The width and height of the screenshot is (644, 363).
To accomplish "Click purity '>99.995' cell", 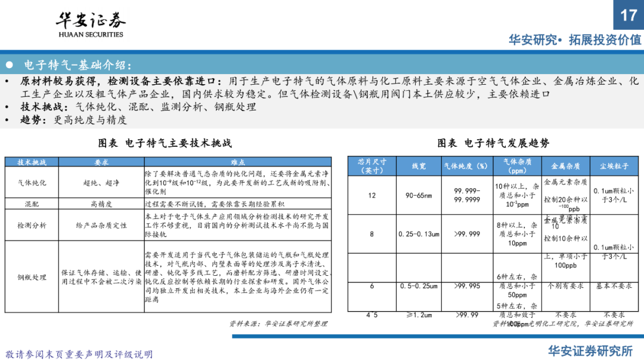I will point(466,286).
